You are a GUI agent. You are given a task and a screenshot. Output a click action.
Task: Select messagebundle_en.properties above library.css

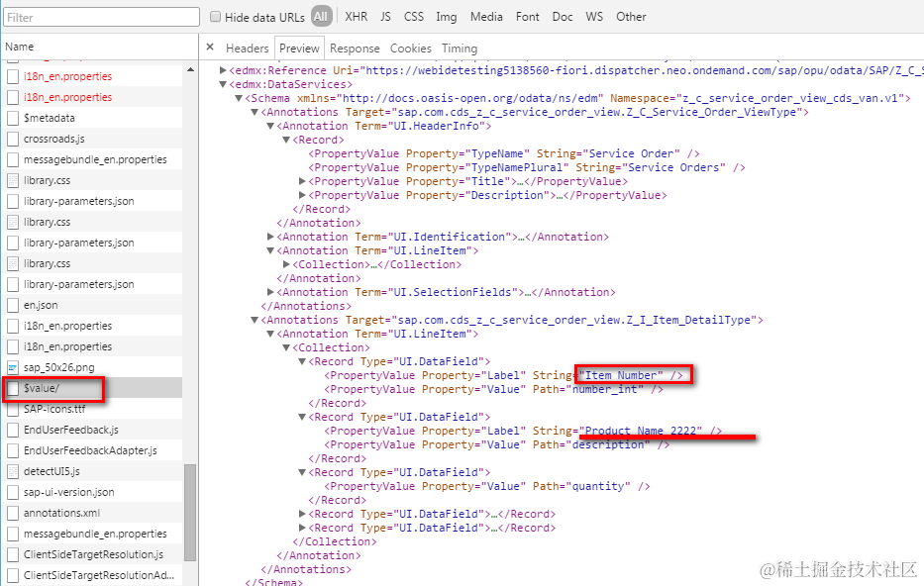pyautogui.click(x=91, y=159)
